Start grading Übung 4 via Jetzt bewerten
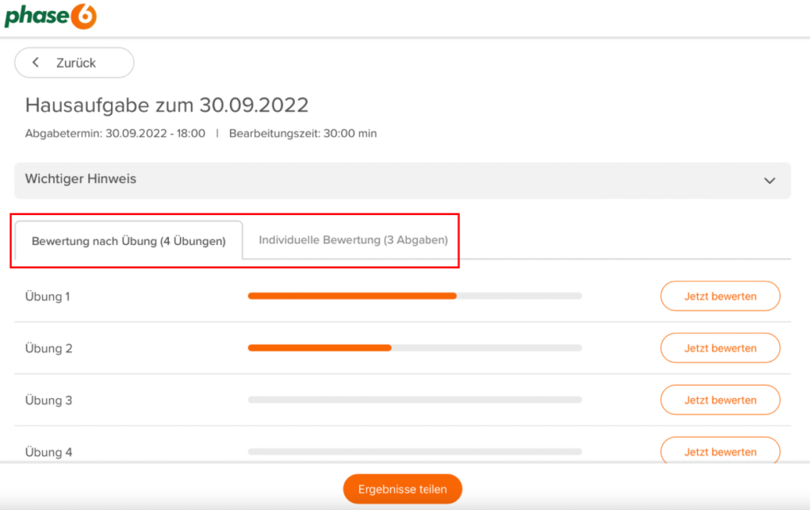Image resolution: width=812 pixels, height=510 pixels. pyautogui.click(x=720, y=451)
